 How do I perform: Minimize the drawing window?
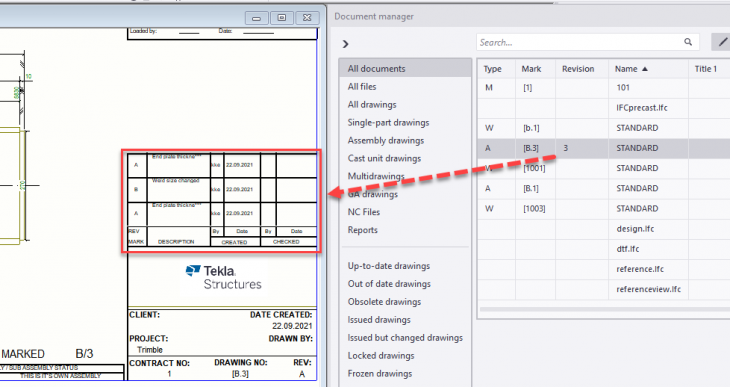(x=257, y=18)
